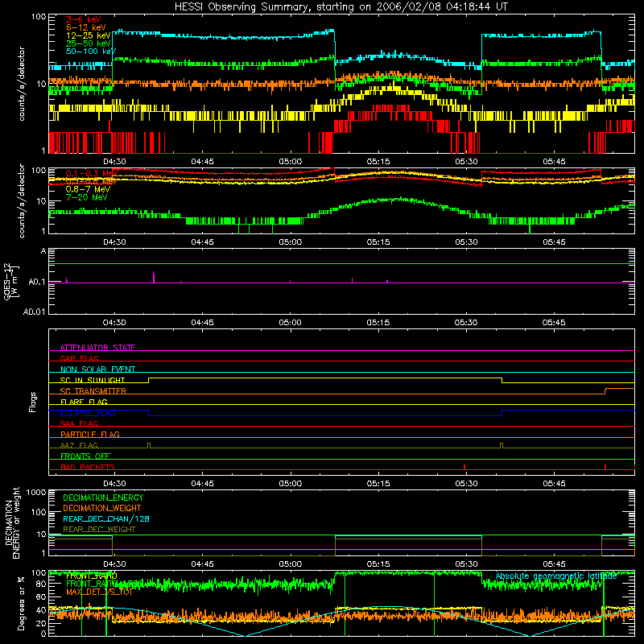Click the tallest magenta GOES spike near 04:37

(x=154, y=277)
